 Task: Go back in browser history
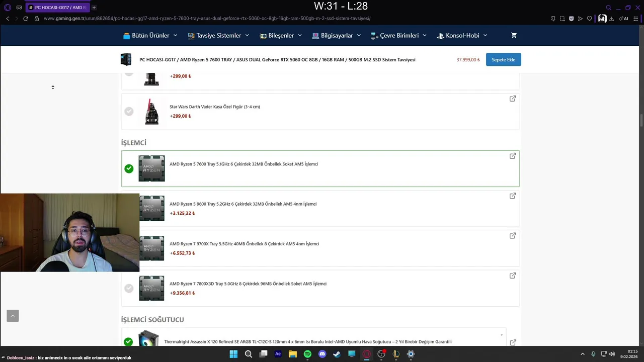8,19
